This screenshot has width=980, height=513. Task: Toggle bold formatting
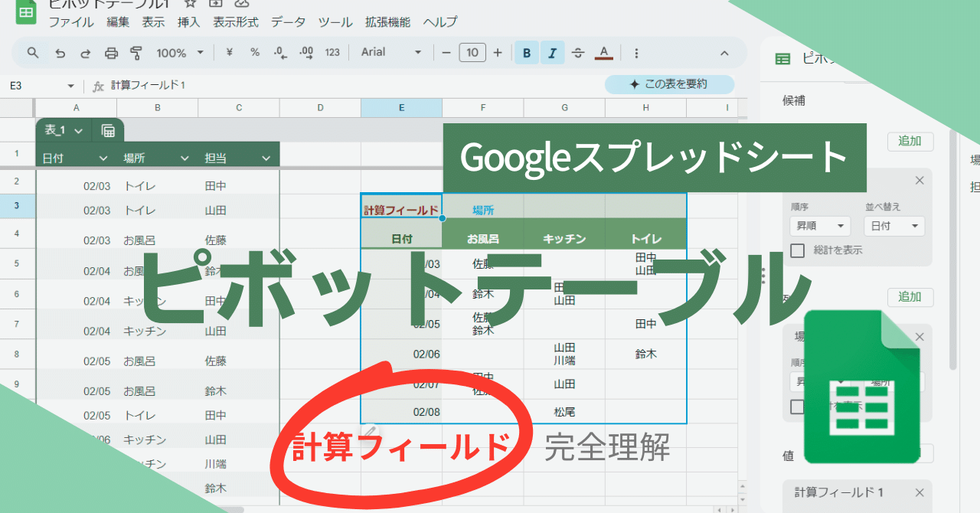526,53
